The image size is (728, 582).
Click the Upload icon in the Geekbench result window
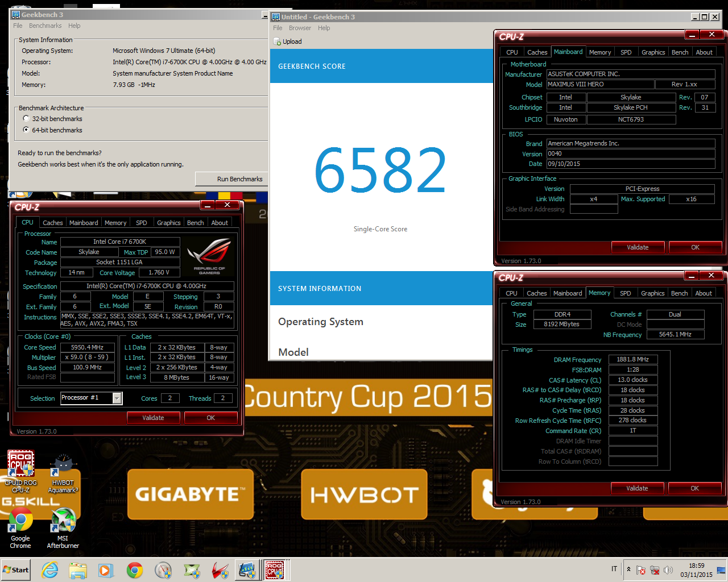(x=278, y=41)
